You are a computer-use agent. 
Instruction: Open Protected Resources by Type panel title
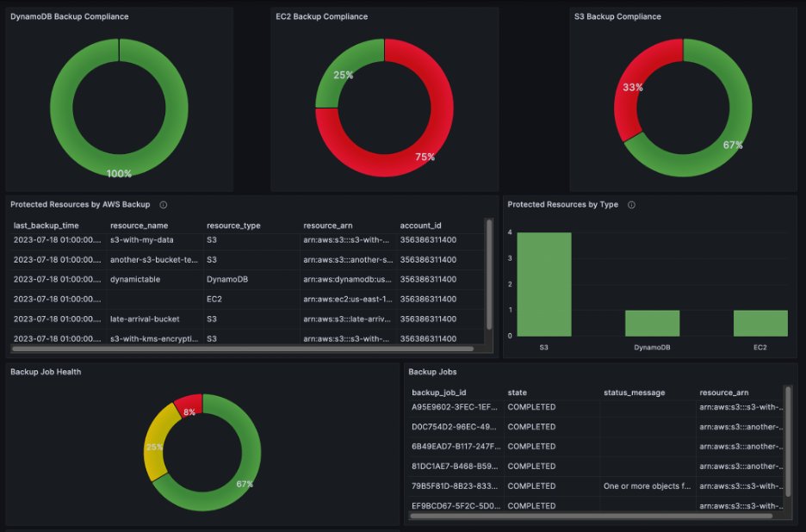coord(563,205)
